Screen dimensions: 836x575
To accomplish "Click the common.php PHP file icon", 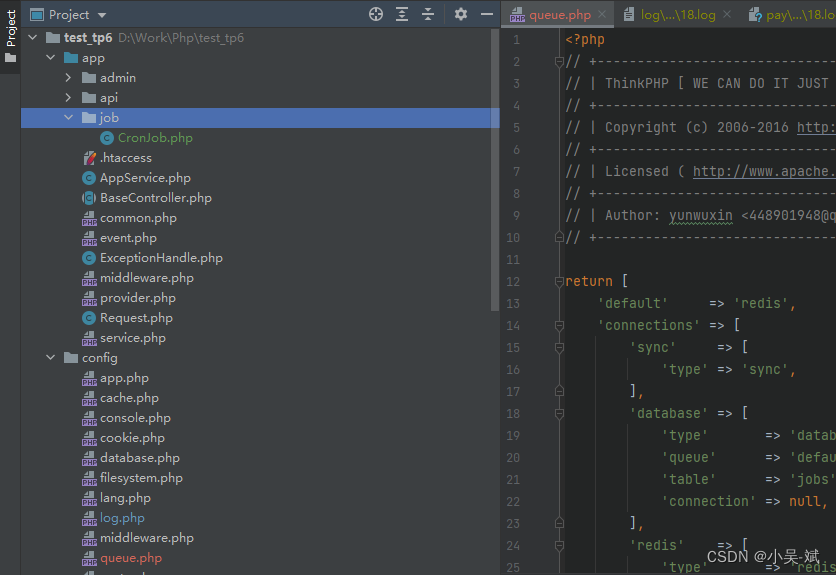I will point(89,218).
